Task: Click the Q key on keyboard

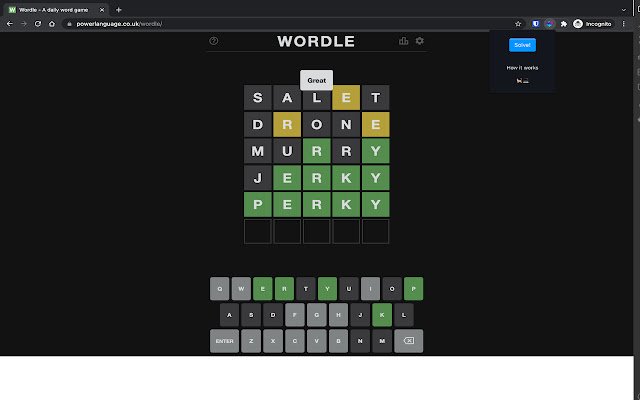Action: point(220,289)
